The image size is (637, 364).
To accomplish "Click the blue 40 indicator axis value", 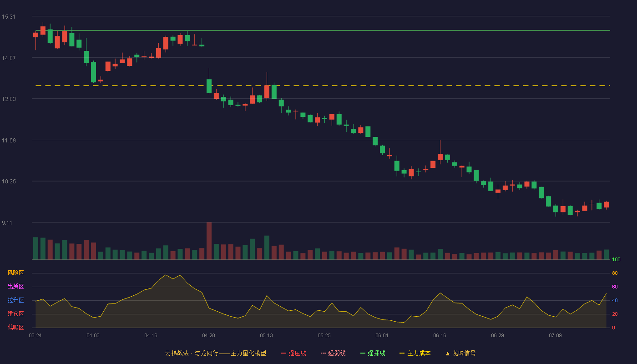I will 615,300.
